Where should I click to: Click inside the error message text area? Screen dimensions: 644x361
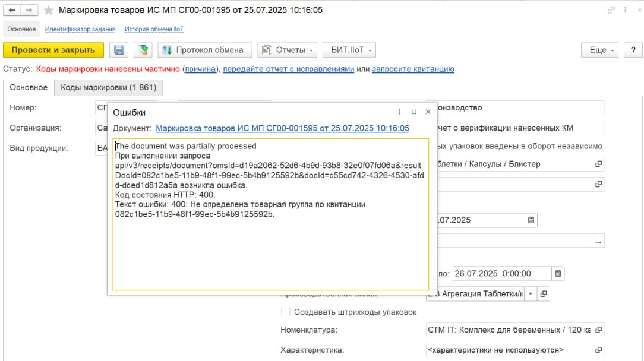(x=270, y=249)
